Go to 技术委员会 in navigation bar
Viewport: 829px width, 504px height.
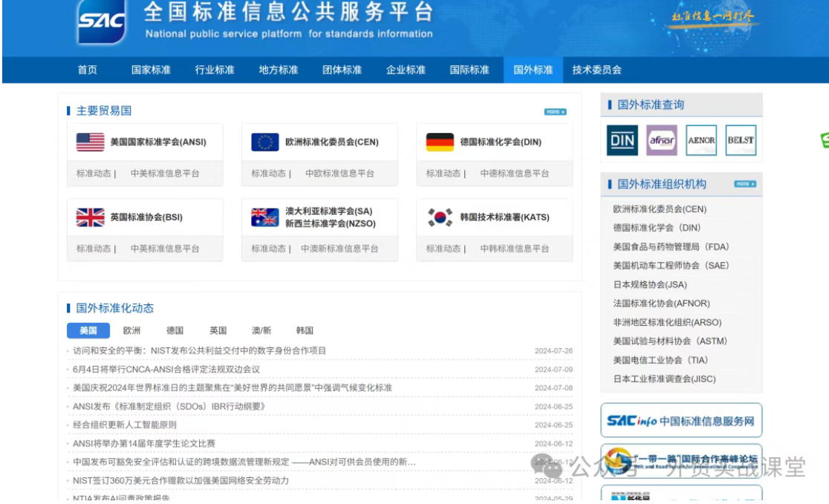click(x=596, y=70)
